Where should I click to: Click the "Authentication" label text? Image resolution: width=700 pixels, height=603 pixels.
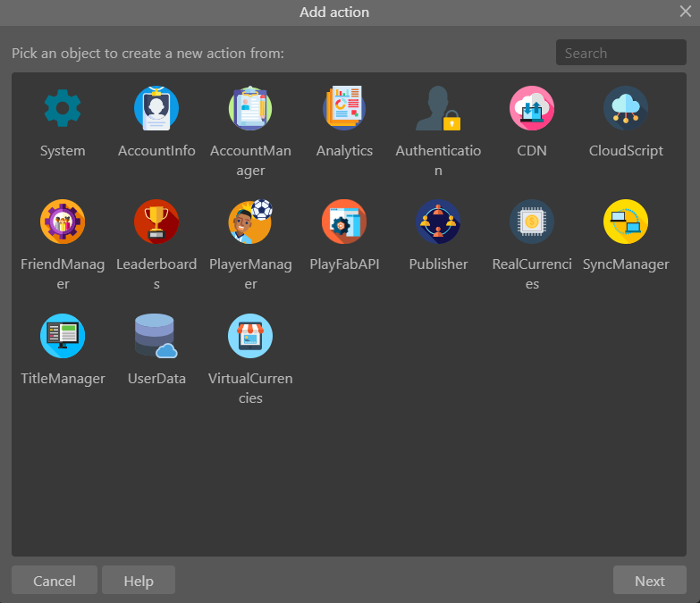click(438, 160)
